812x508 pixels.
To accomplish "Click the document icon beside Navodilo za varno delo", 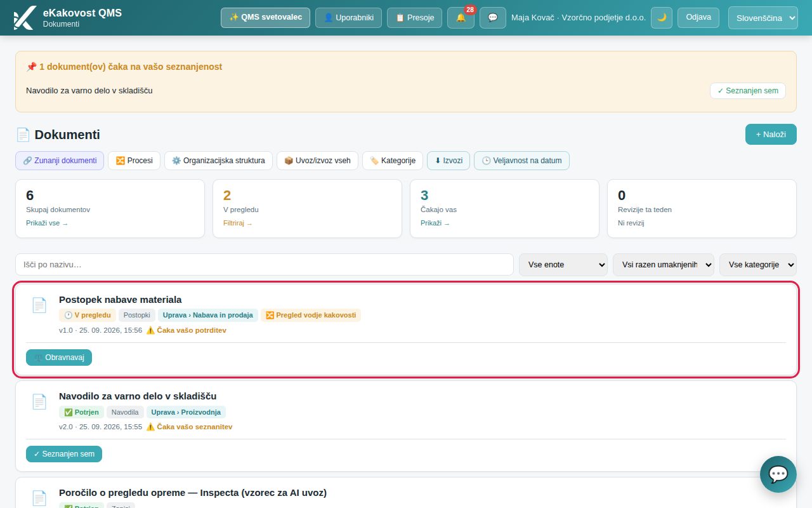I will tap(39, 401).
